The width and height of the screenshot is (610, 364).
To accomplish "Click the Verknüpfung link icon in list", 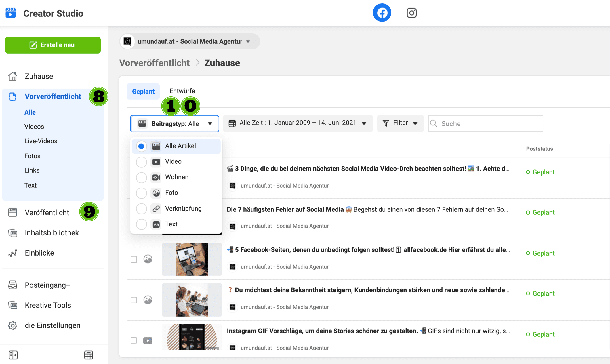I will [x=156, y=209].
